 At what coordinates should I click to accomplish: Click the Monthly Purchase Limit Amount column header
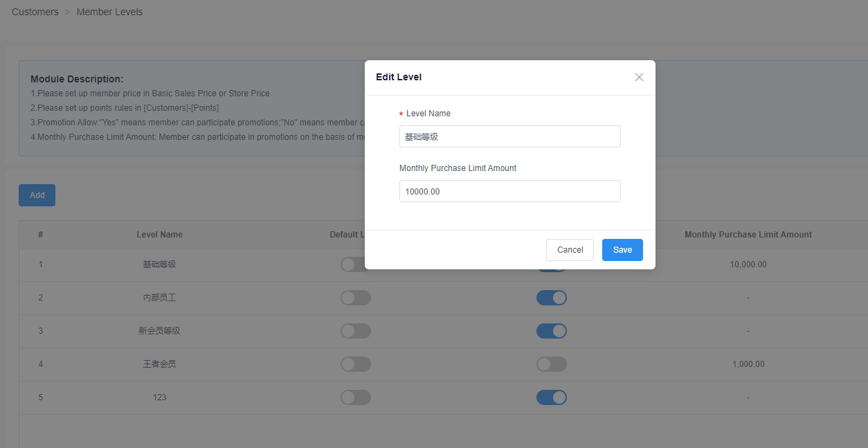tap(748, 235)
